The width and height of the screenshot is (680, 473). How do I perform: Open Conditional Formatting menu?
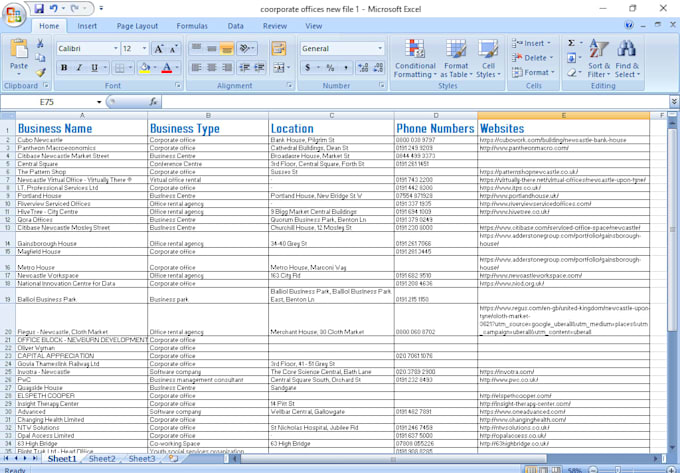coord(415,59)
